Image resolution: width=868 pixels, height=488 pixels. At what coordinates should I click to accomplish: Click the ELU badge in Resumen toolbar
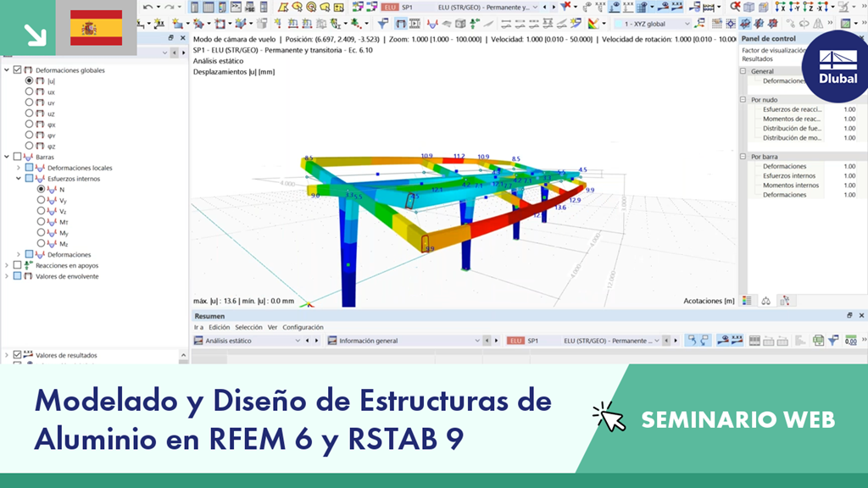coord(516,341)
